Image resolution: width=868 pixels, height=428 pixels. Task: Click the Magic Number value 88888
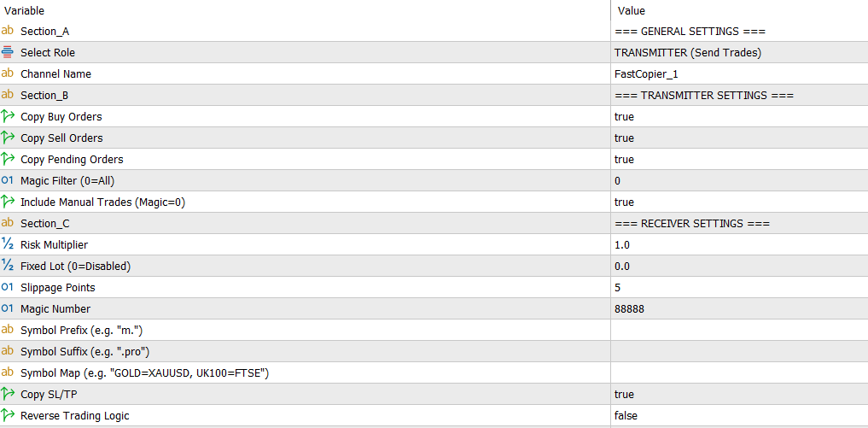(x=629, y=309)
